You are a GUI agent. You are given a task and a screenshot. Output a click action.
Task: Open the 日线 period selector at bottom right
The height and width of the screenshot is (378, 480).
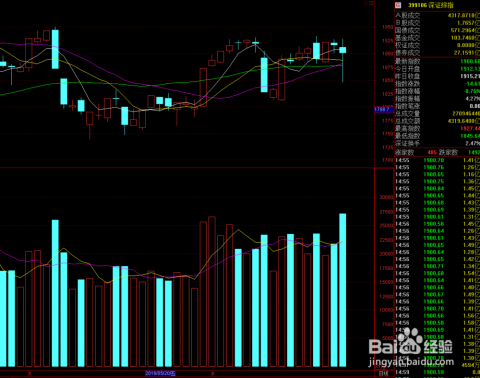click(384, 374)
